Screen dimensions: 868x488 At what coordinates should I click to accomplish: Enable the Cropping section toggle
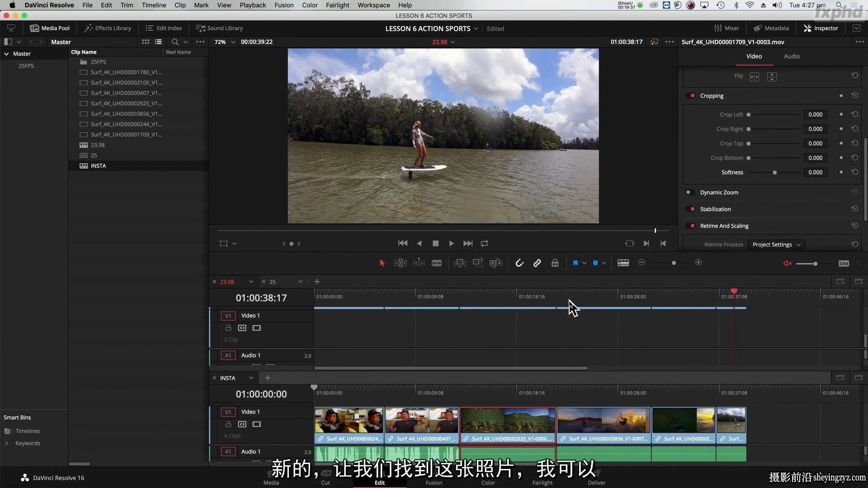tap(691, 95)
